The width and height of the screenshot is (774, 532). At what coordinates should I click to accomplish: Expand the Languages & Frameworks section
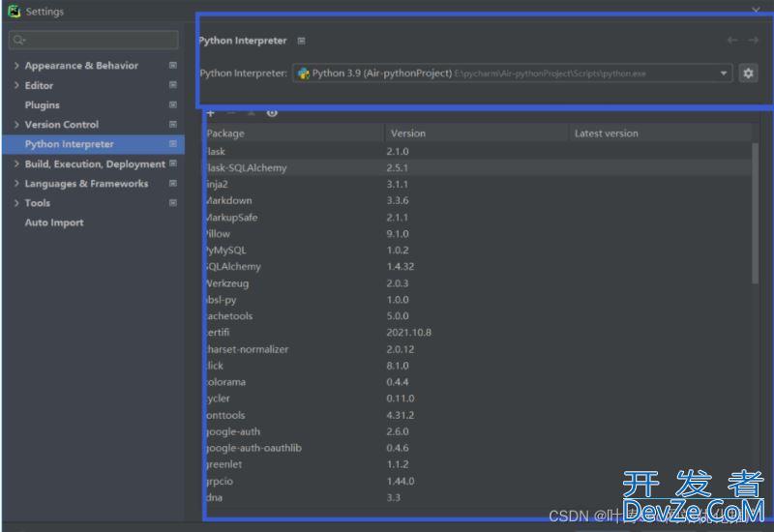(16, 183)
